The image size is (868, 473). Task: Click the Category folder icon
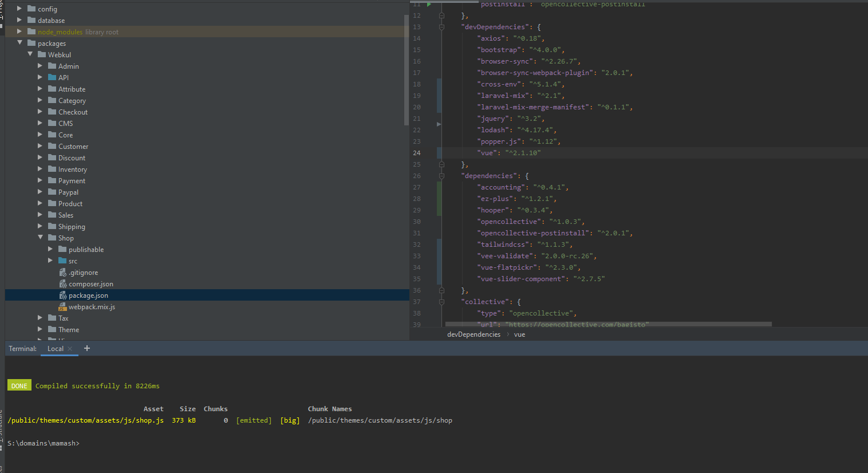pyautogui.click(x=52, y=100)
